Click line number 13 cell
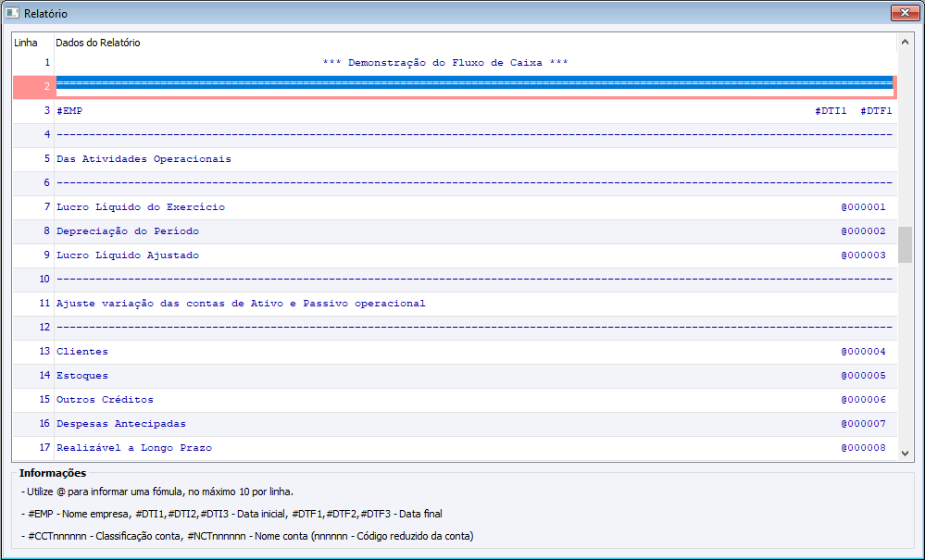Screen dimensions: 925x560 click(33, 352)
